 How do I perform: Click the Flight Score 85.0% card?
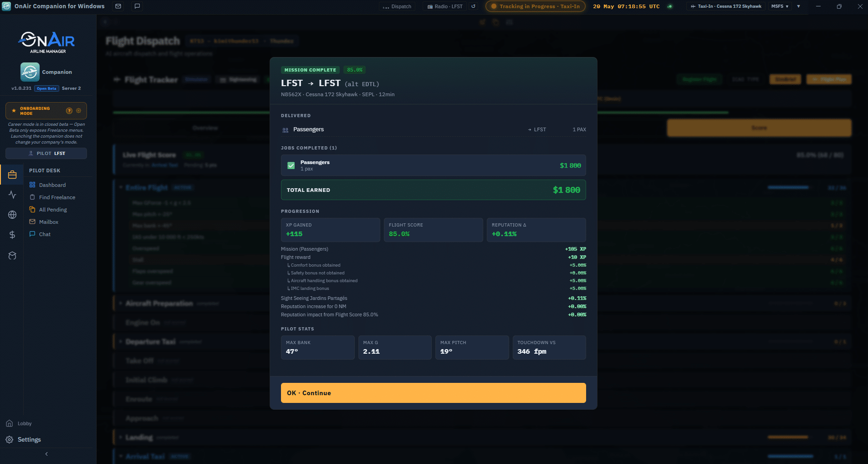(433, 230)
